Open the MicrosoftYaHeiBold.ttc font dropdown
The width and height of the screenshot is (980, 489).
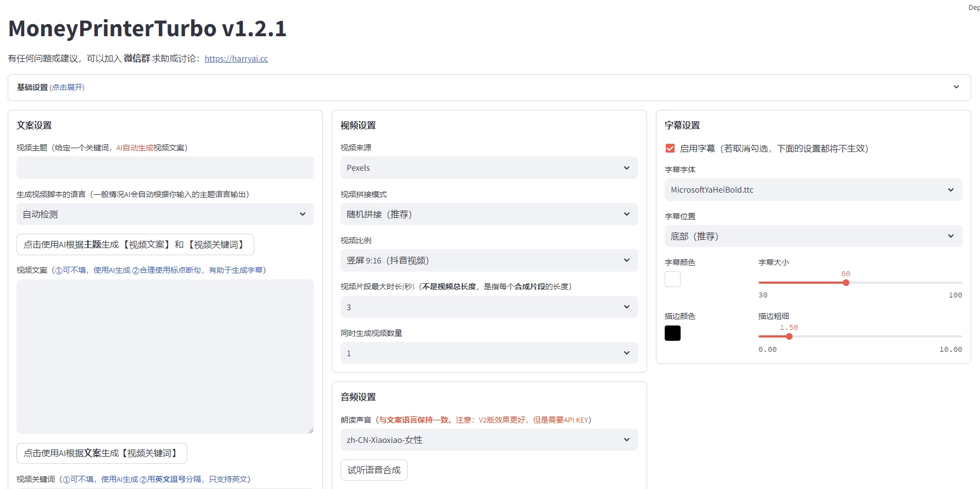(x=813, y=190)
